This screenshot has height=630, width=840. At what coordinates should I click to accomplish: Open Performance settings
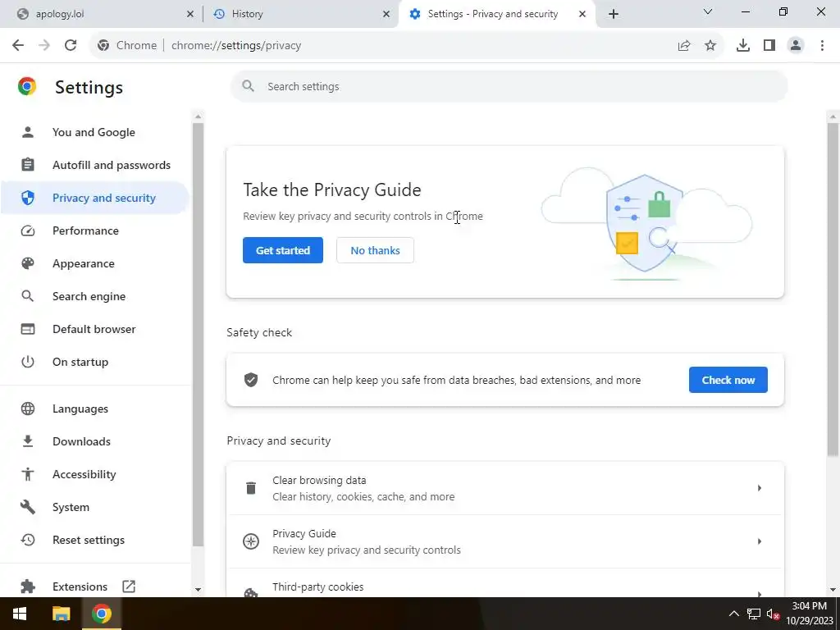94,231
